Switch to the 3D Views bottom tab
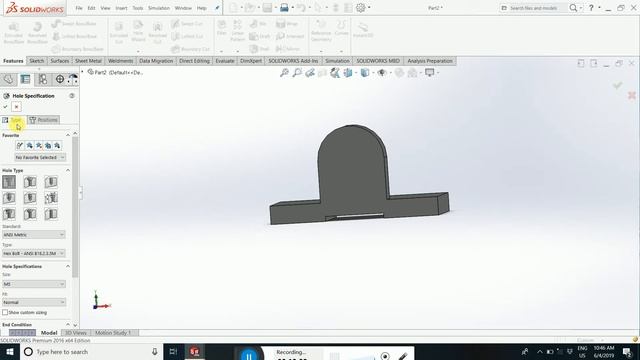 tap(76, 333)
